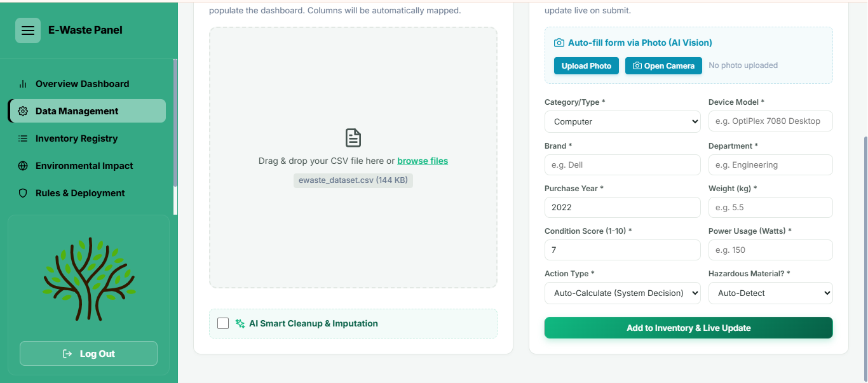The image size is (868, 383).
Task: Click the gear icon next to Data Management
Action: click(23, 111)
